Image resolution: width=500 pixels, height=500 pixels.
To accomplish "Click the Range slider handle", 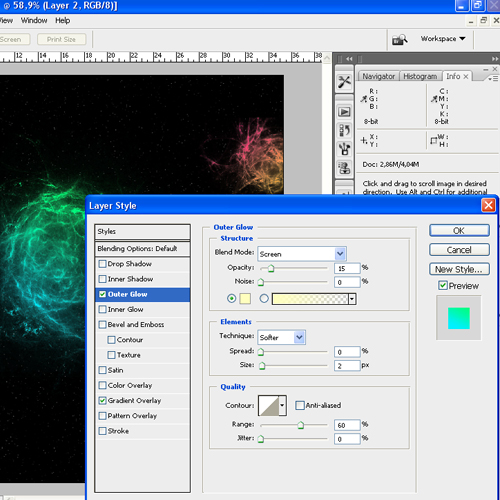I will click(300, 425).
